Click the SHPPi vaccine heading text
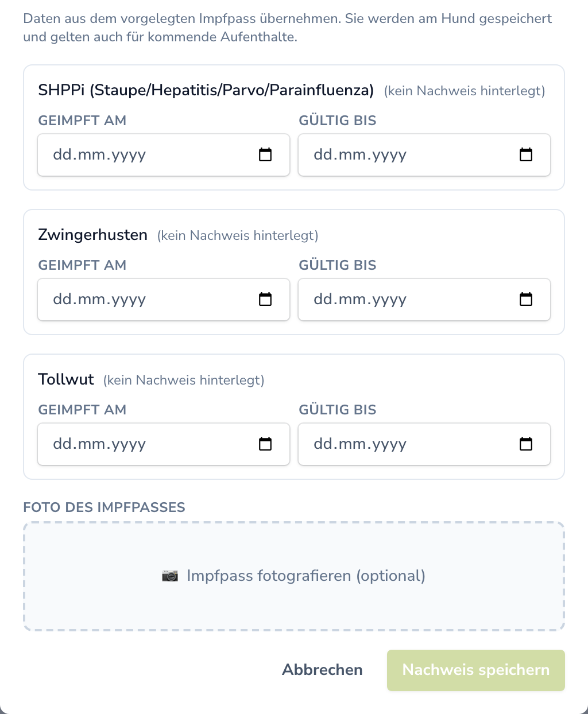588x714 pixels. coord(206,90)
